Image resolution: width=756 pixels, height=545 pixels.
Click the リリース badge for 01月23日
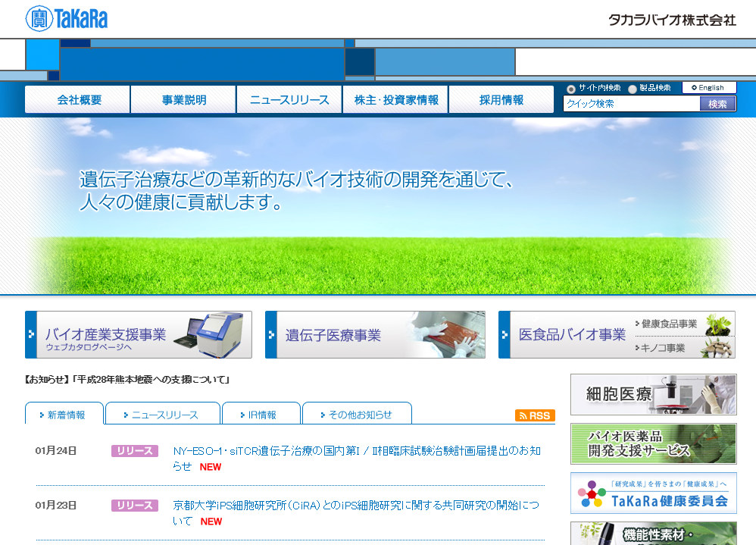tap(135, 505)
